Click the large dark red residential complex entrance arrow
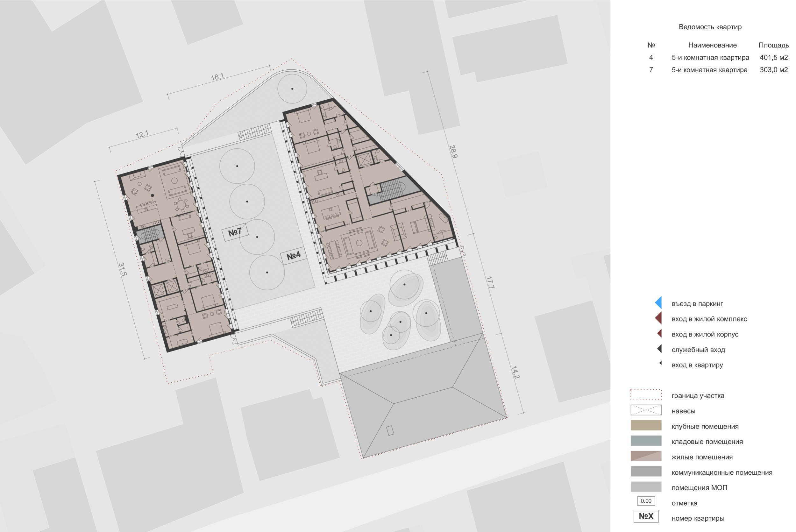796x532 pixels. pyautogui.click(x=658, y=318)
